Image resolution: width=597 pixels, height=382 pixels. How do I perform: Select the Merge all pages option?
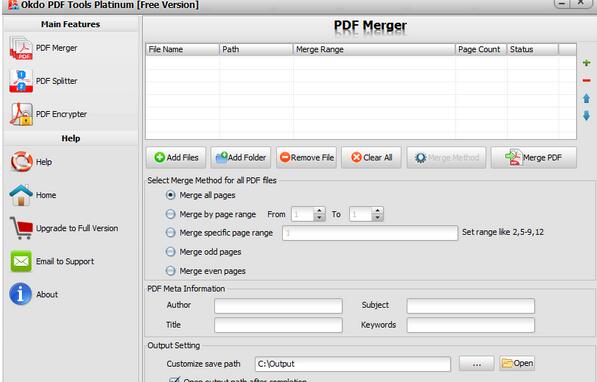click(x=171, y=195)
